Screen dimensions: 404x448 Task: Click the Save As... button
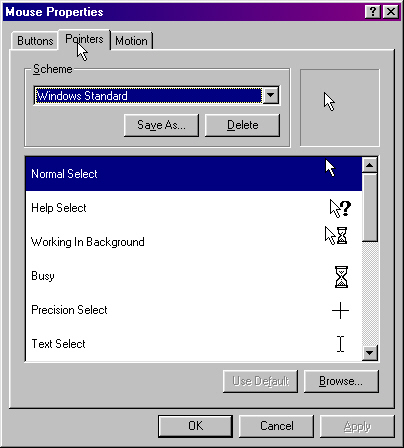click(161, 125)
